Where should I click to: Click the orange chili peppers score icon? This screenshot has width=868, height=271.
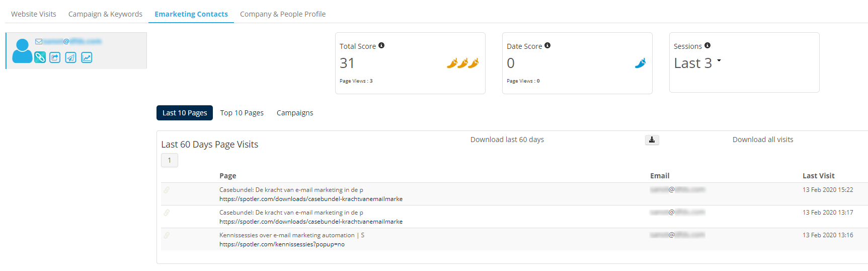(x=462, y=63)
